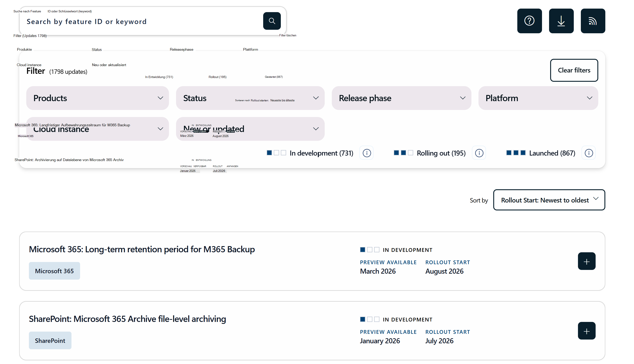Image resolution: width=634 pixels, height=364 pixels.
Task: Open the help icon
Action: coord(530,21)
